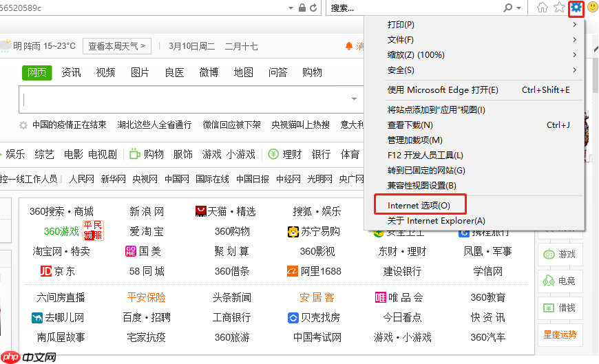599x364 pixels.
Task: Switch to the 资讯 search tab
Action: 71,72
